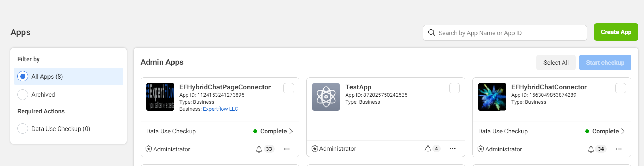Open notifications bell for EFHybridChatPageConnector
This screenshot has width=644, height=166.
click(x=259, y=149)
